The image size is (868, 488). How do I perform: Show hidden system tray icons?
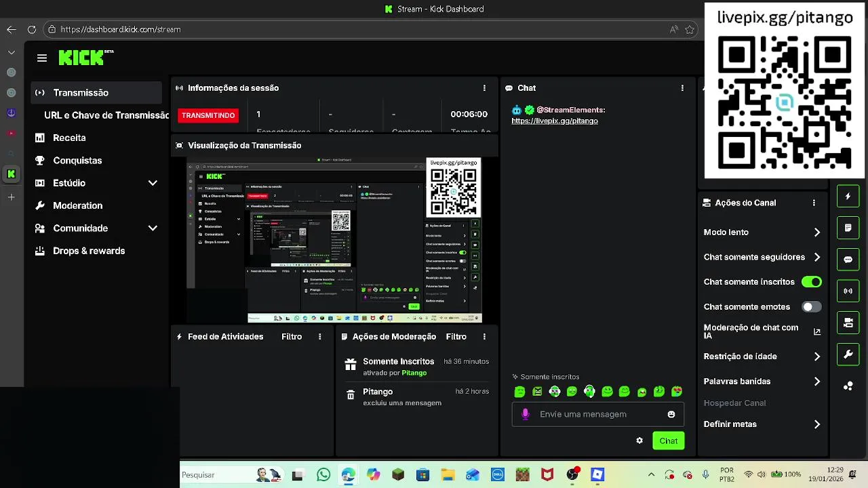tap(651, 474)
